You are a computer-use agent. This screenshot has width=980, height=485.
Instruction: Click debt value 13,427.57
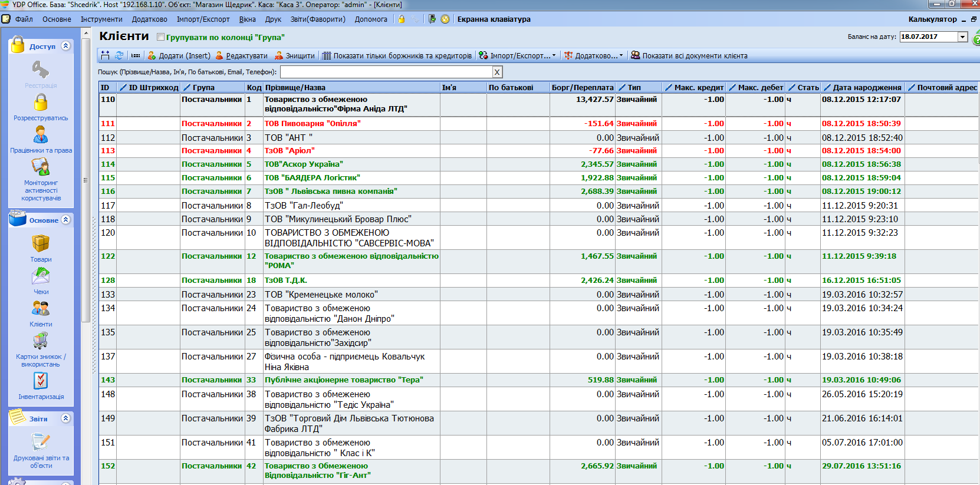[594, 100]
